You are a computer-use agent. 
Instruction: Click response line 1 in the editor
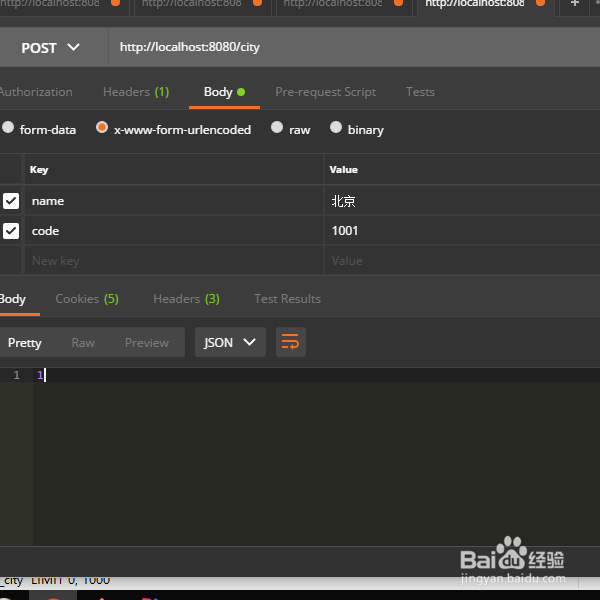(x=316, y=375)
